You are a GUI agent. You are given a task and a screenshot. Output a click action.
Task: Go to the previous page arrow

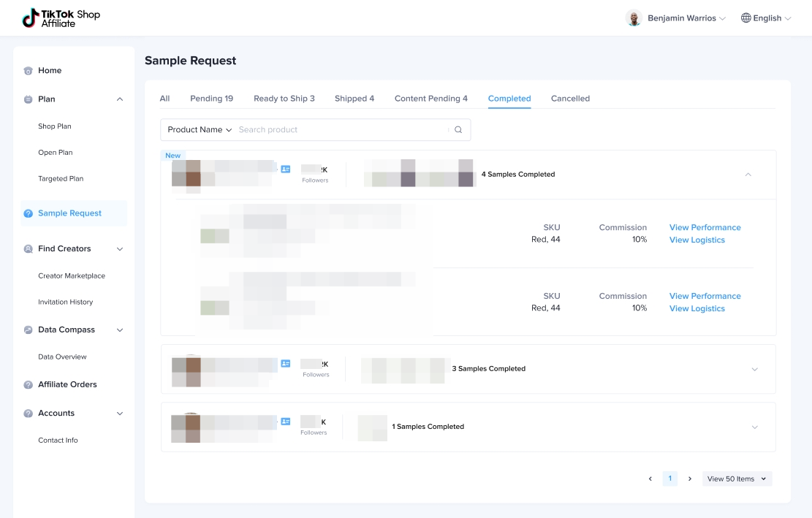(x=650, y=479)
